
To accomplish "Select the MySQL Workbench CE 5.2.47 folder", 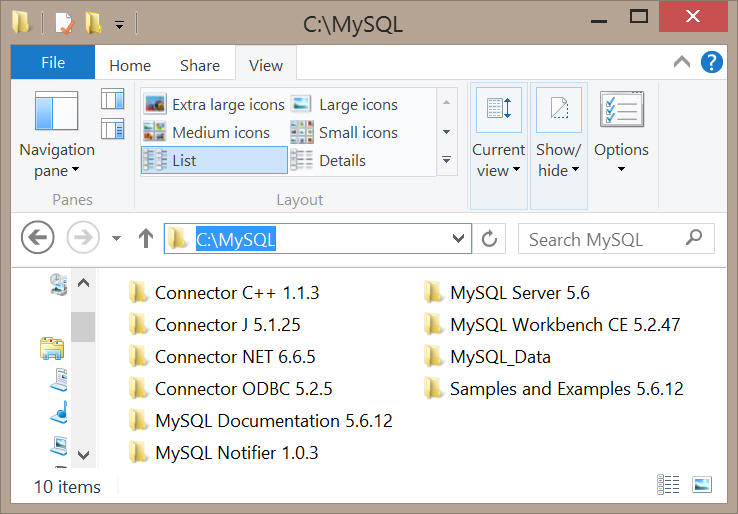I will [x=553, y=325].
